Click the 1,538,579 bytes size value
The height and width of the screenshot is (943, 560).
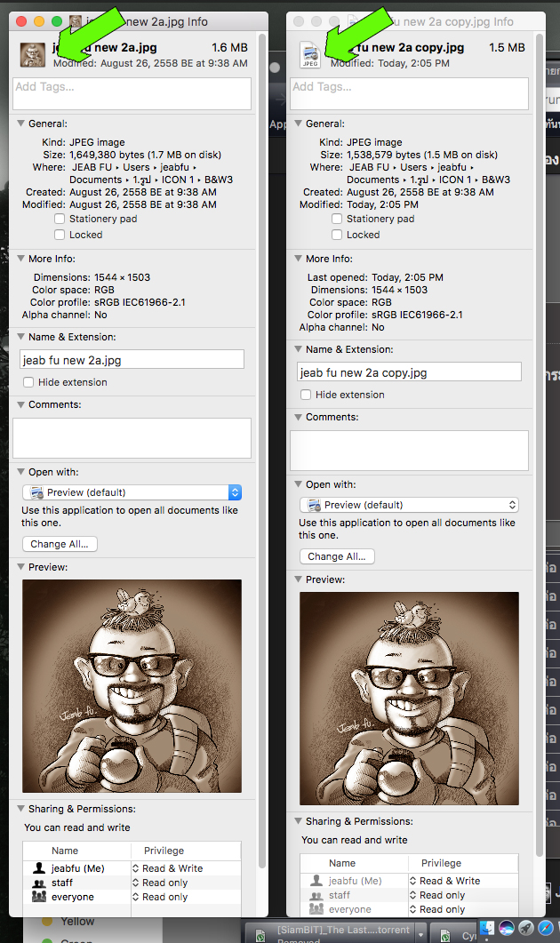421,156
